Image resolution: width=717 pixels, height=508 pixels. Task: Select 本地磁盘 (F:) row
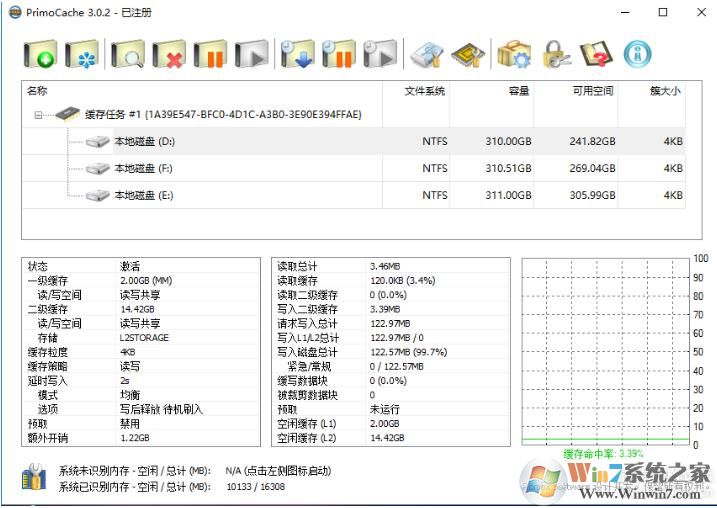click(354, 168)
